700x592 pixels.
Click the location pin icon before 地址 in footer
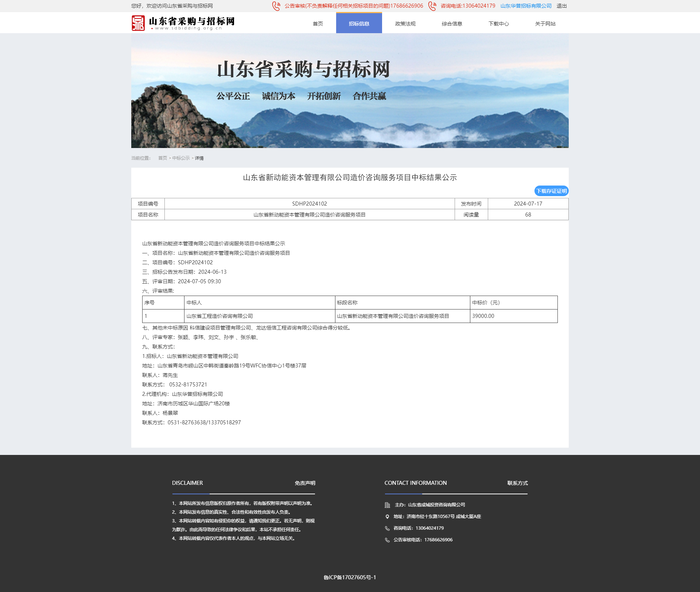tap(387, 516)
